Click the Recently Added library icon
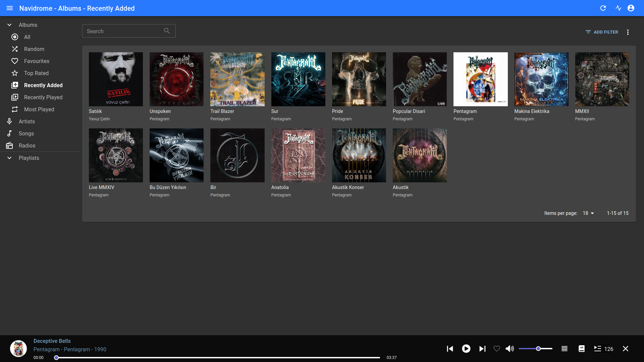 (15, 85)
